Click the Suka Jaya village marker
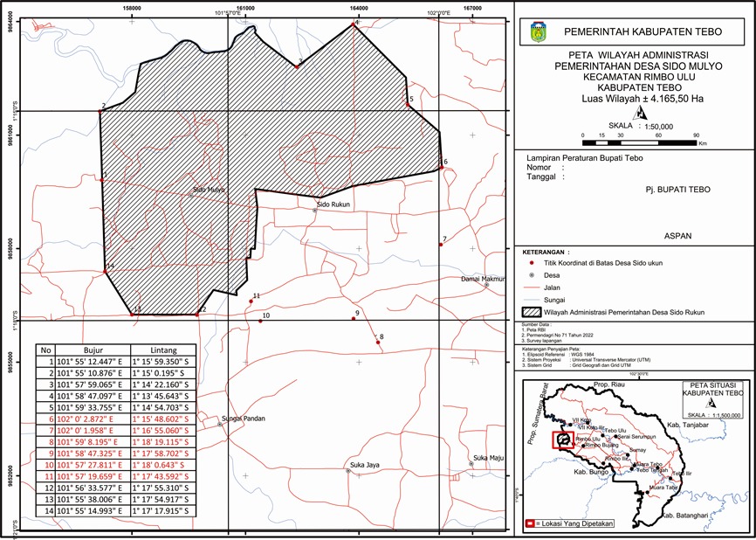Image resolution: width=756 pixels, height=540 pixels. pyautogui.click(x=348, y=472)
